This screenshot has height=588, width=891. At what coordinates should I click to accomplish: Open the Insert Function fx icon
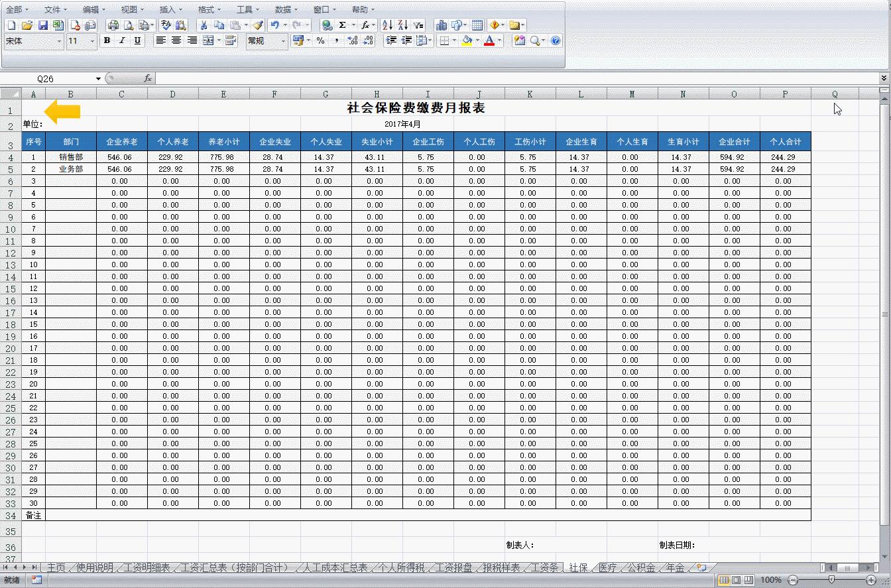(365, 25)
